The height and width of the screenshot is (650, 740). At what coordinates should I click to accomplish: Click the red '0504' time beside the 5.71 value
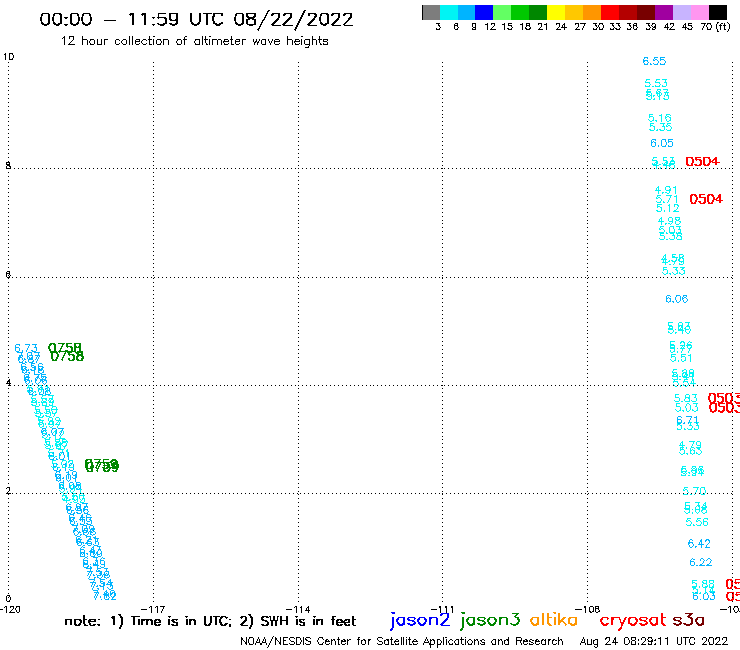coord(706,199)
